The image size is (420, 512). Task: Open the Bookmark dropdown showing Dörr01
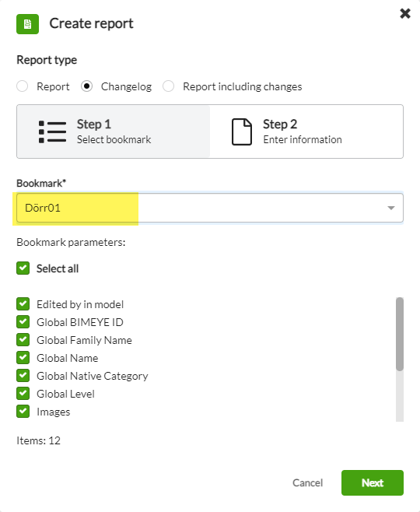tap(210, 208)
